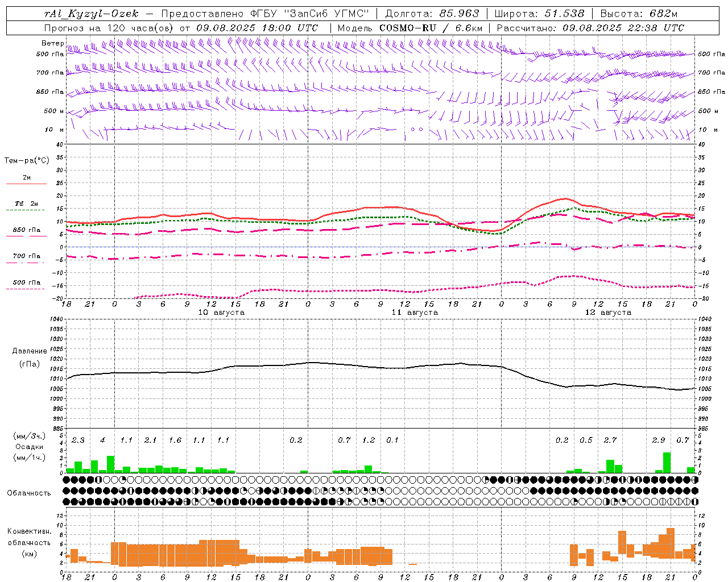This screenshot has height=582, width=728.
Task: Click the station name rAl_Kyzyl-Ozek
Action: point(91,13)
